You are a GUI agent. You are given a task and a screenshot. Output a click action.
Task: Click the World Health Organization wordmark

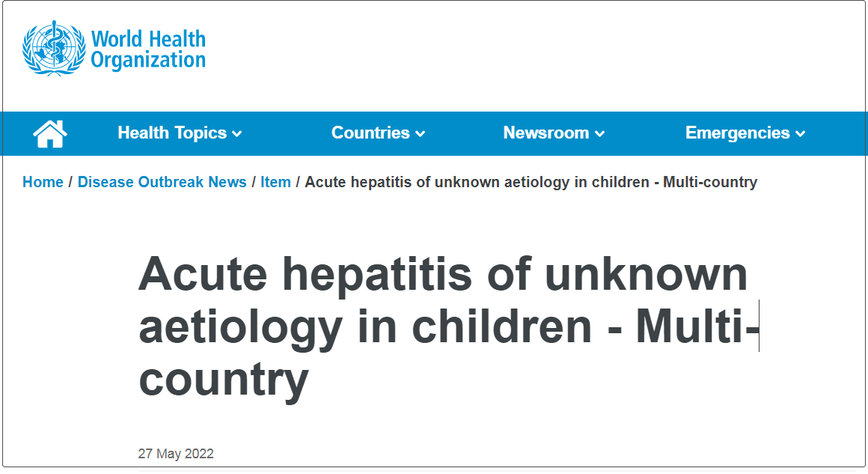pos(148,49)
